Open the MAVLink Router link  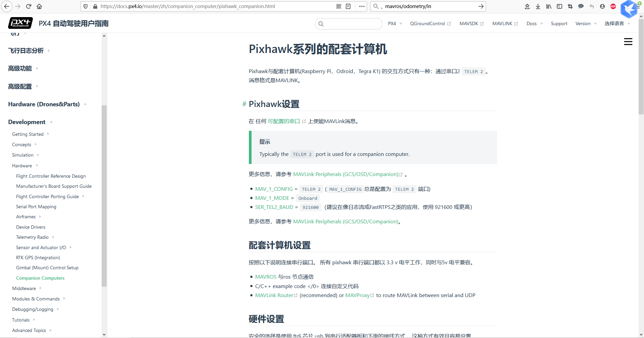pos(274,295)
